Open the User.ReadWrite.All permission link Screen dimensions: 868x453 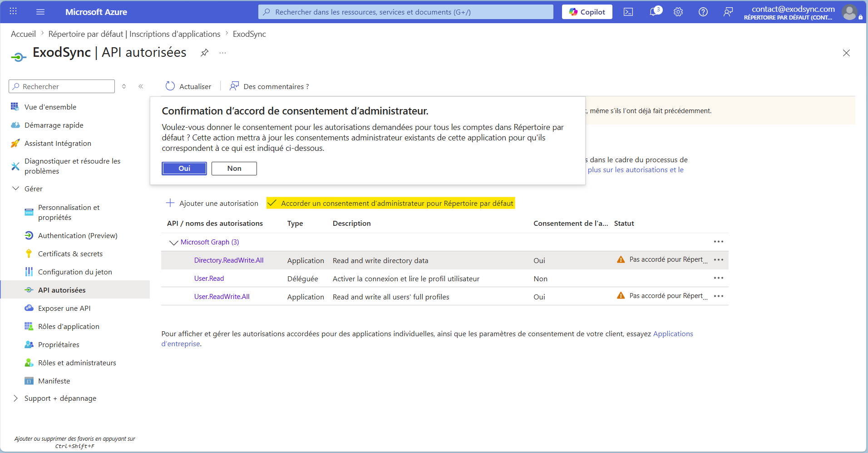click(x=222, y=297)
